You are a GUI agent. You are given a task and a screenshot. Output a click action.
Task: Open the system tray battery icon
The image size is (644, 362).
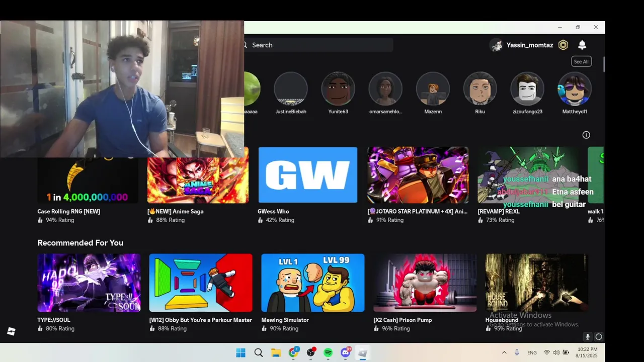point(566,353)
